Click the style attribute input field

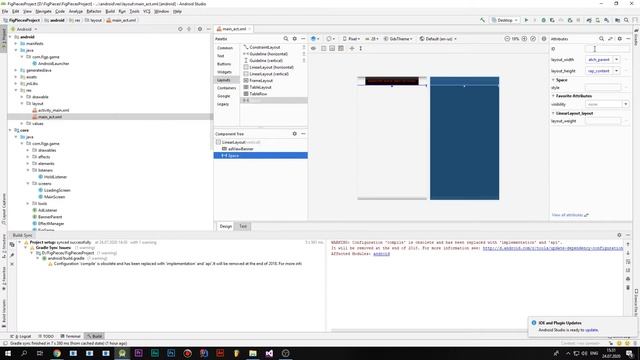point(604,88)
